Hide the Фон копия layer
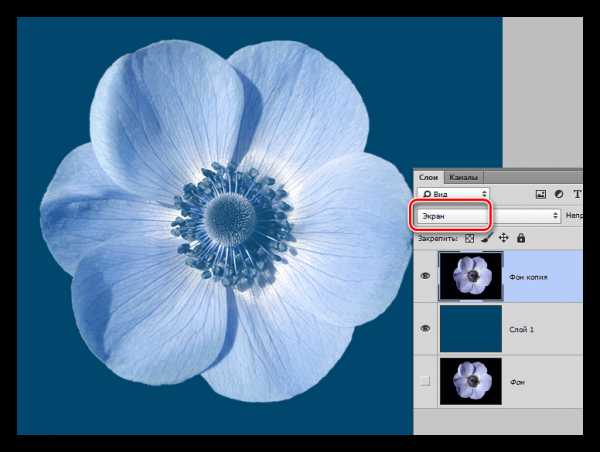 point(425,276)
